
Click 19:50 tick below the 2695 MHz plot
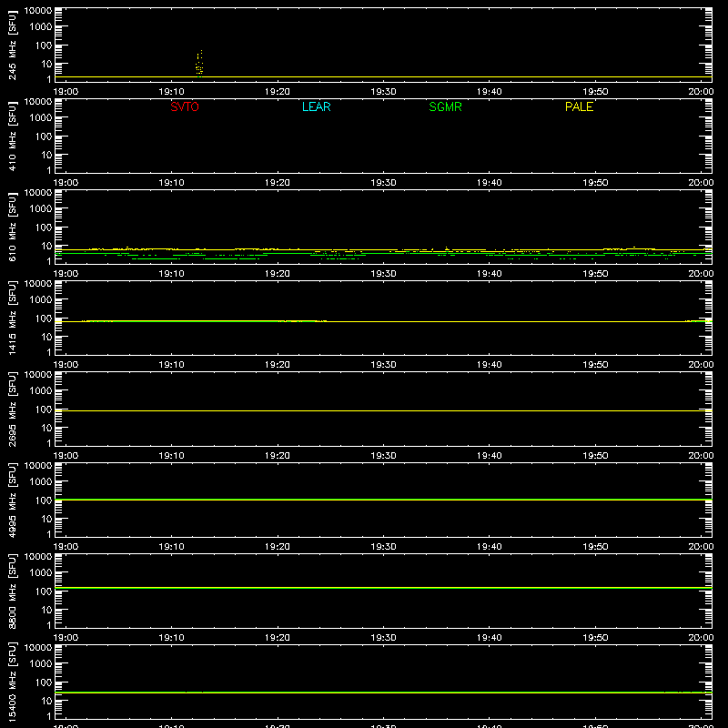[x=595, y=456]
